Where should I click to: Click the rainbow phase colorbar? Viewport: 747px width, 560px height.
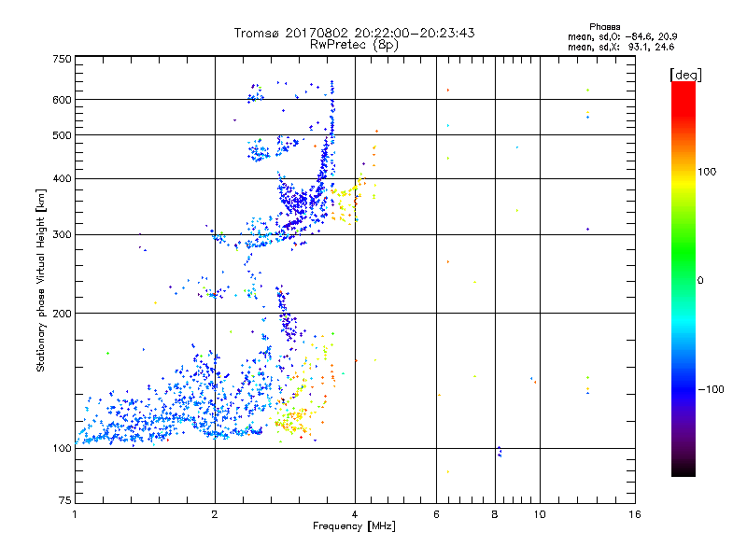click(684, 278)
